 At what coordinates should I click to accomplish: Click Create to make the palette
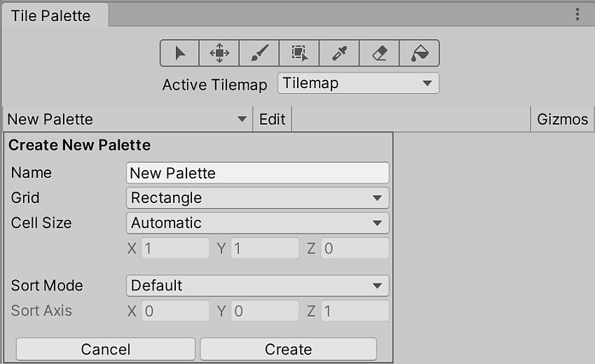click(x=288, y=349)
